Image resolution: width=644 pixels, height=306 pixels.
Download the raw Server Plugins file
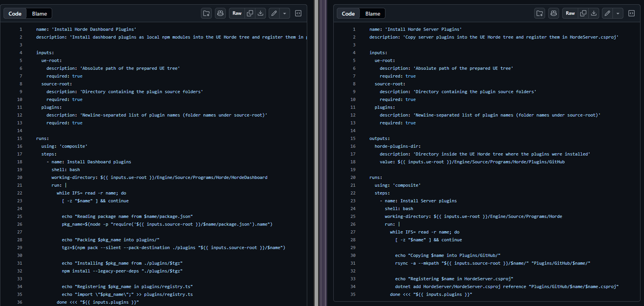[592, 13]
